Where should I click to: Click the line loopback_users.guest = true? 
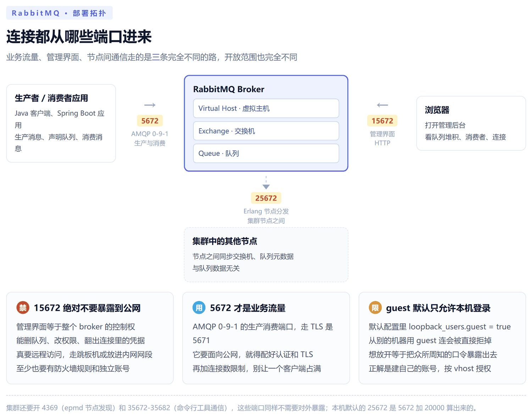[x=440, y=327]
